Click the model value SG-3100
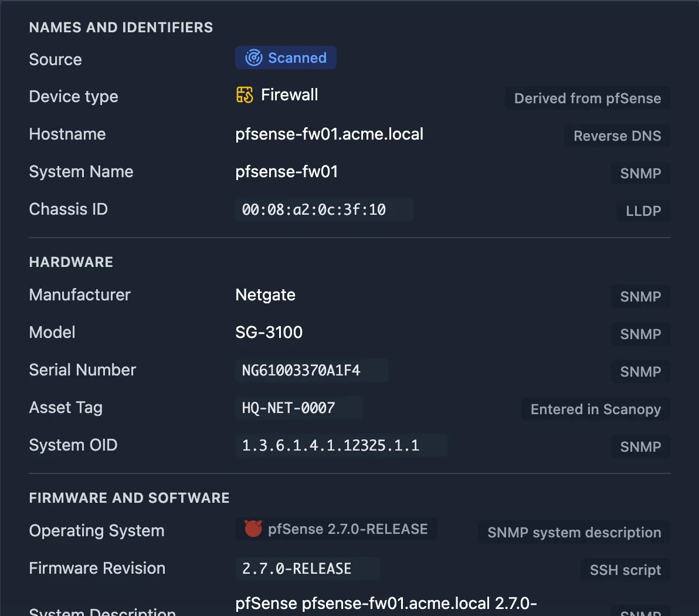Image resolution: width=699 pixels, height=616 pixels. pyautogui.click(x=269, y=332)
